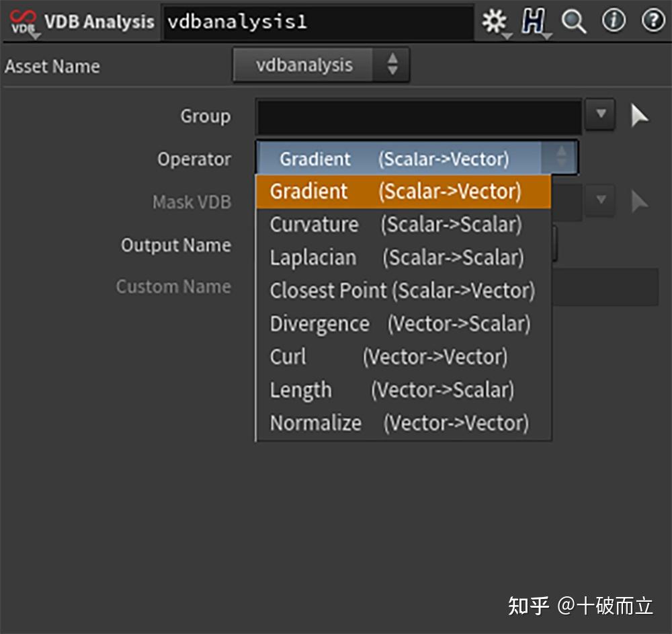Open the parameter search magnifier
The width and height of the screenshot is (672, 634).
573,20
